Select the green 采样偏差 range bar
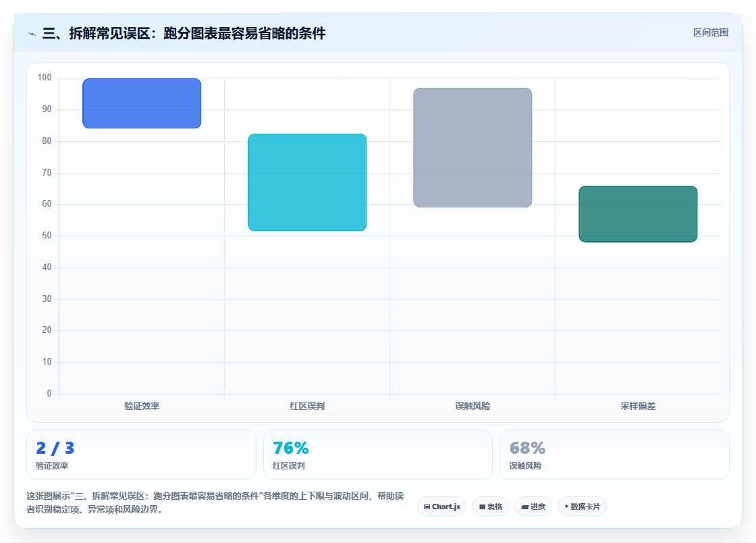 (x=638, y=213)
